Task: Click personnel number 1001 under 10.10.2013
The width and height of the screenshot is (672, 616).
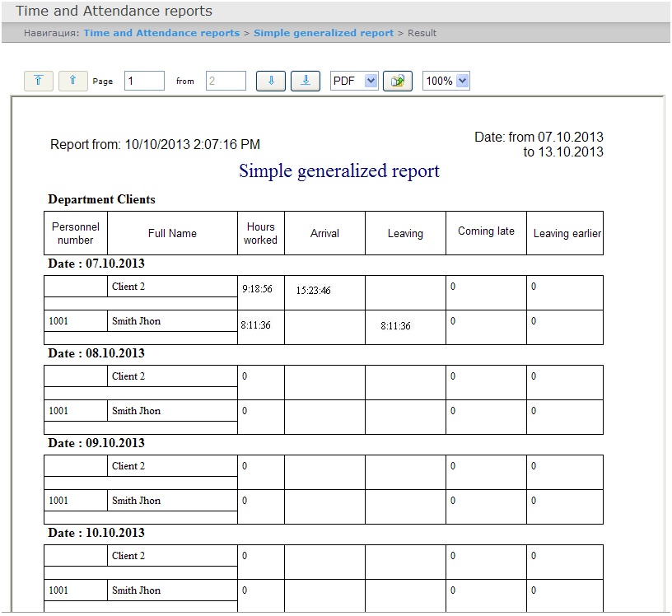Action: click(x=58, y=590)
